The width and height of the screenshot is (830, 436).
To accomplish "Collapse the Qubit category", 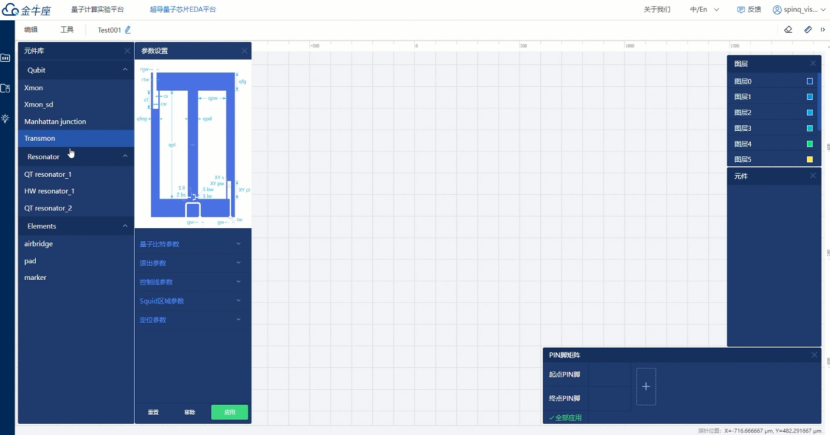I will point(125,71).
